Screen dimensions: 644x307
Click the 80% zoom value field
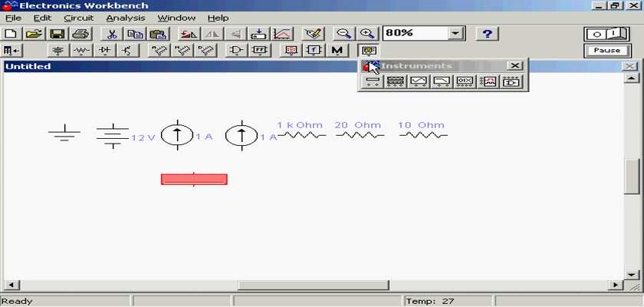[x=415, y=33]
